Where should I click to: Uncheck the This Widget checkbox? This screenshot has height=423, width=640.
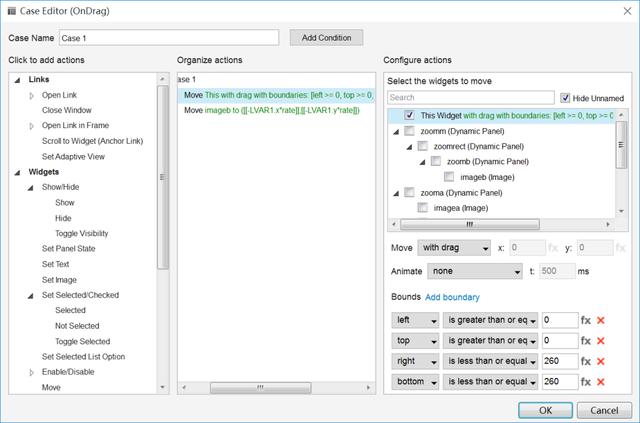tap(409, 116)
